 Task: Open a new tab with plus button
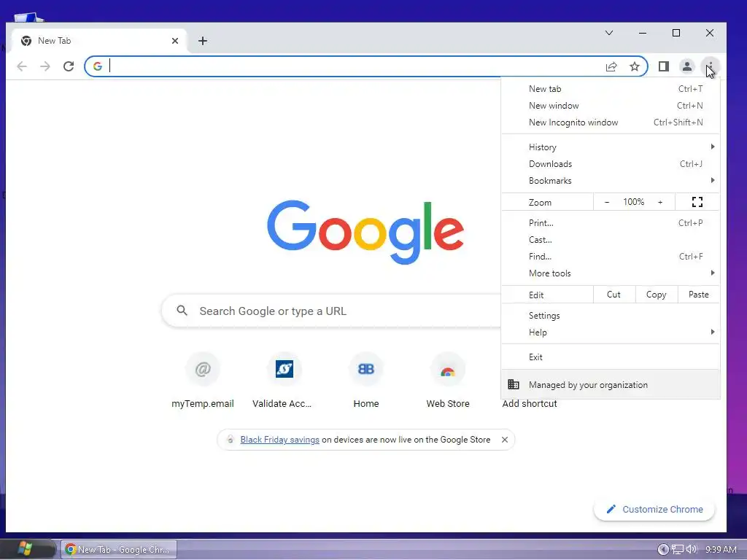tap(203, 41)
